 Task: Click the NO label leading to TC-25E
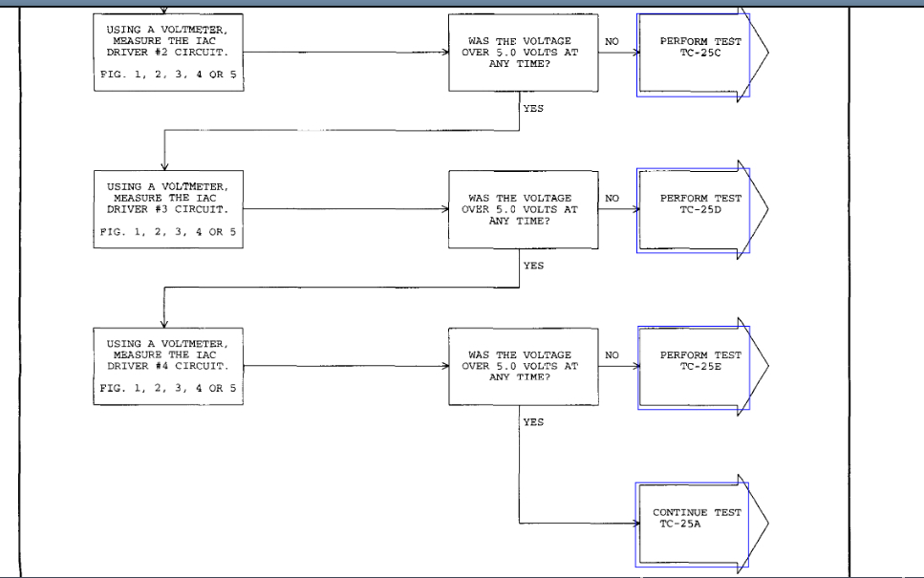pyautogui.click(x=612, y=355)
